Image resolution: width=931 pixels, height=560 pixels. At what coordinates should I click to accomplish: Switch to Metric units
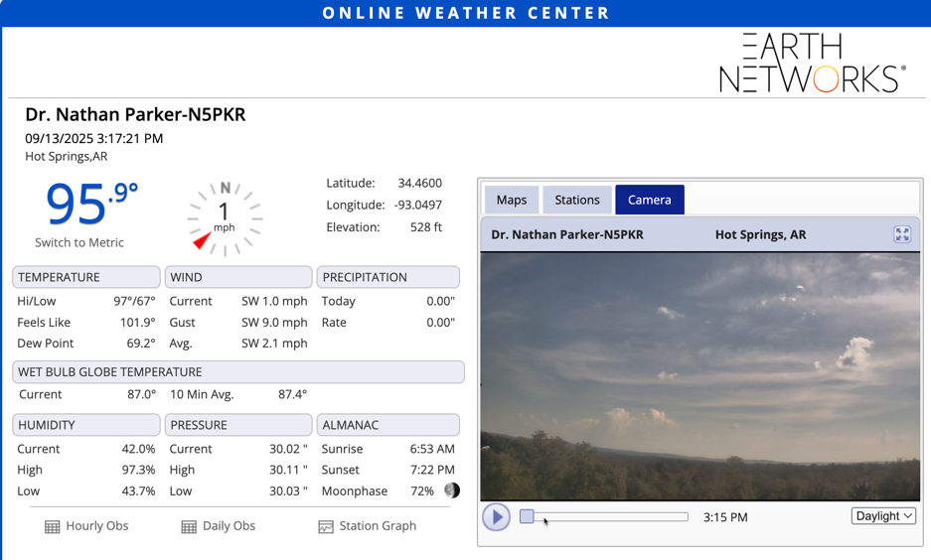click(79, 242)
